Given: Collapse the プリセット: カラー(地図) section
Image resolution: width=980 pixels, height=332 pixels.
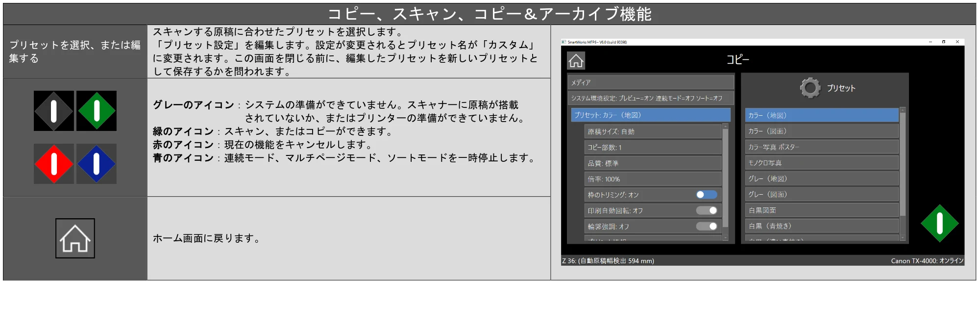Looking at the screenshot, I should [x=651, y=115].
